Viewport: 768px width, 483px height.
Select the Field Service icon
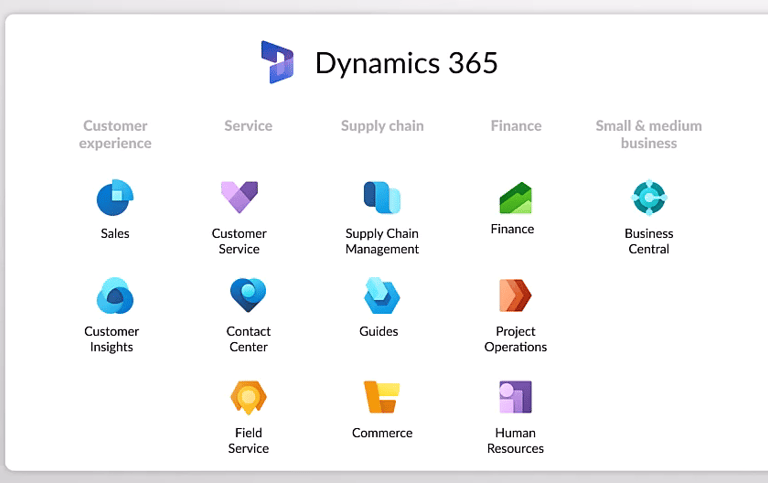coord(248,397)
